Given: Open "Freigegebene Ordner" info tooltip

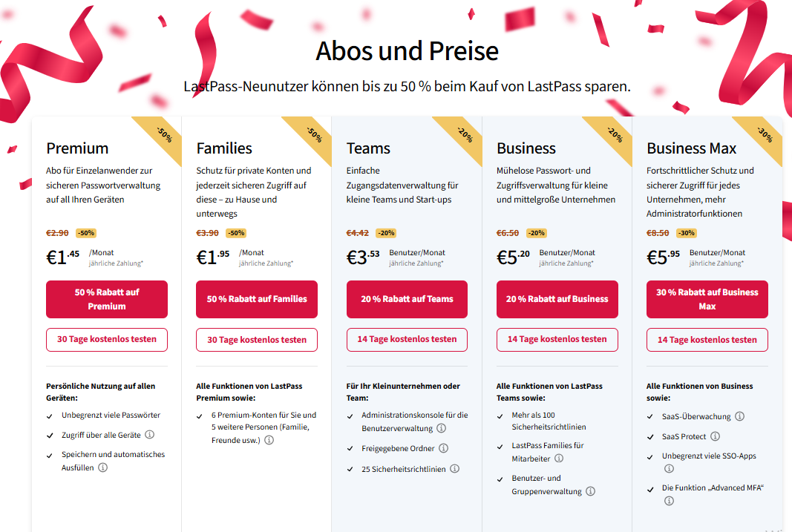Looking at the screenshot, I should click(x=445, y=448).
